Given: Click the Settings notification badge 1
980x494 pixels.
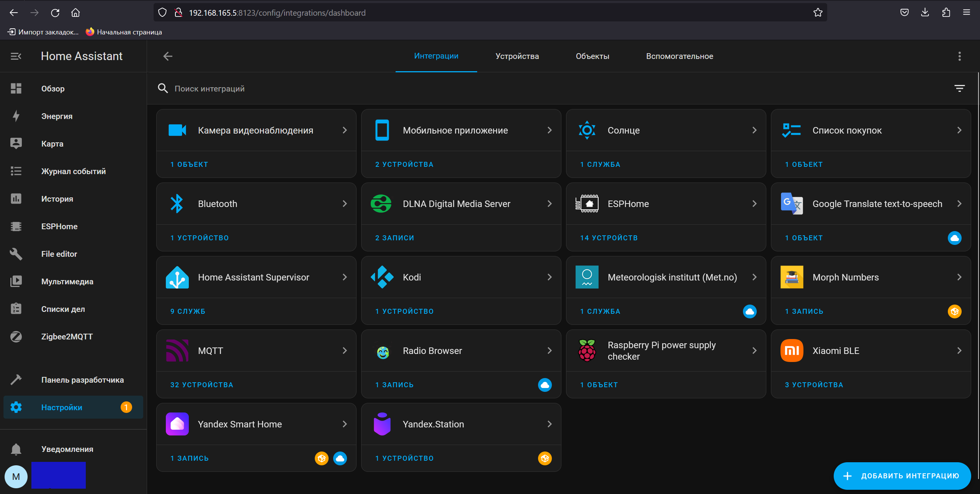Looking at the screenshot, I should [x=126, y=407].
